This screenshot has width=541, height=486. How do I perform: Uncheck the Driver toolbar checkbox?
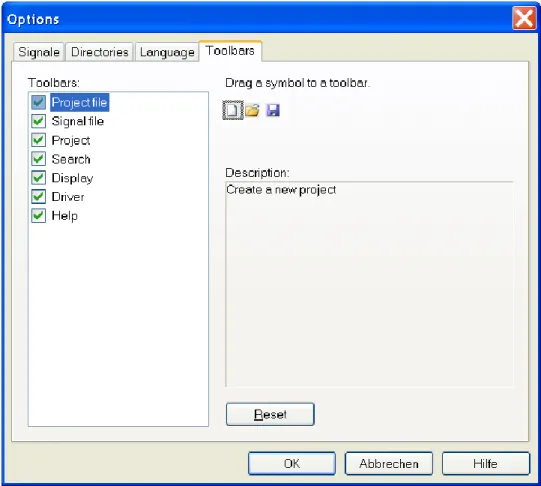tap(38, 197)
